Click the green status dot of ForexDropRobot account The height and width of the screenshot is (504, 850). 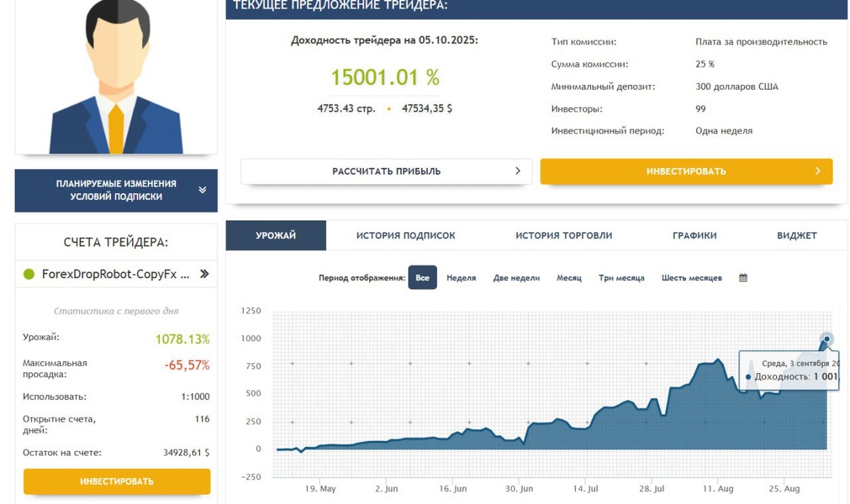coord(29,274)
